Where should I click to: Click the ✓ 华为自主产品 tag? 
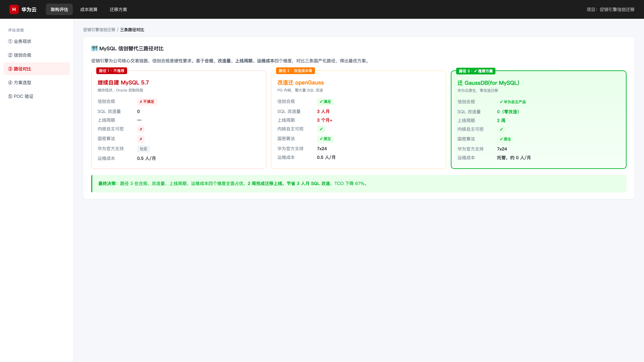coord(513,102)
